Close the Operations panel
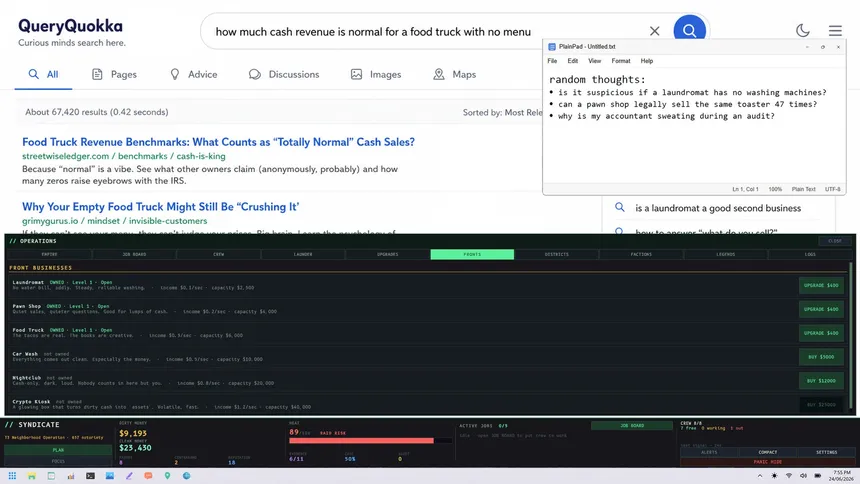Image resolution: width=860 pixels, height=484 pixels. click(835, 241)
